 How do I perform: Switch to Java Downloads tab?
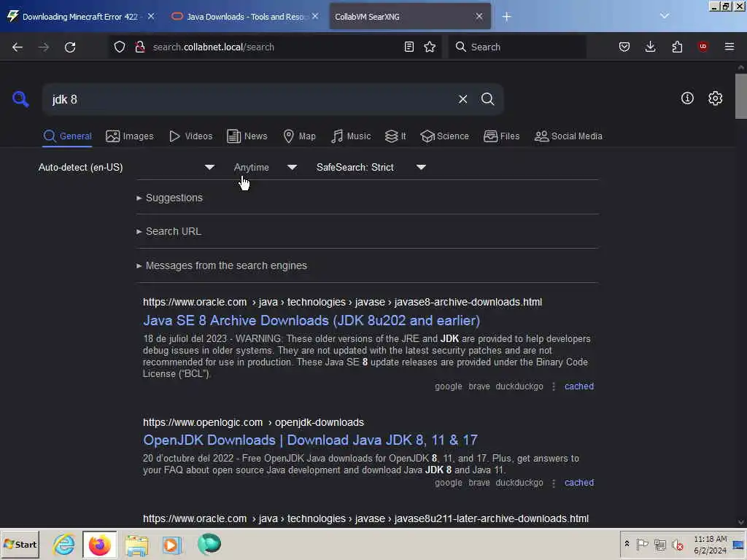(245, 17)
